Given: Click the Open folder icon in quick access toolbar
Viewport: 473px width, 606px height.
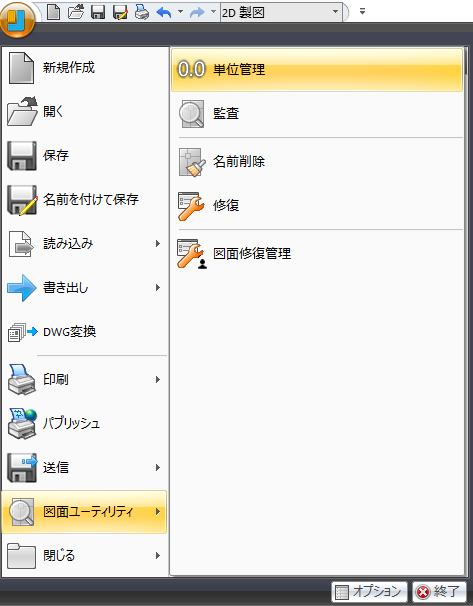Looking at the screenshot, I should click(76, 12).
